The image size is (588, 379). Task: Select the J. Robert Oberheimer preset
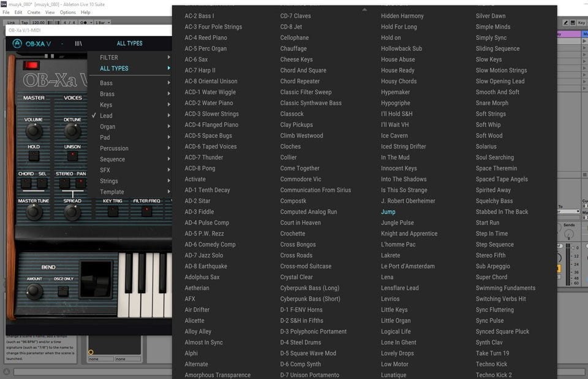[x=408, y=201]
